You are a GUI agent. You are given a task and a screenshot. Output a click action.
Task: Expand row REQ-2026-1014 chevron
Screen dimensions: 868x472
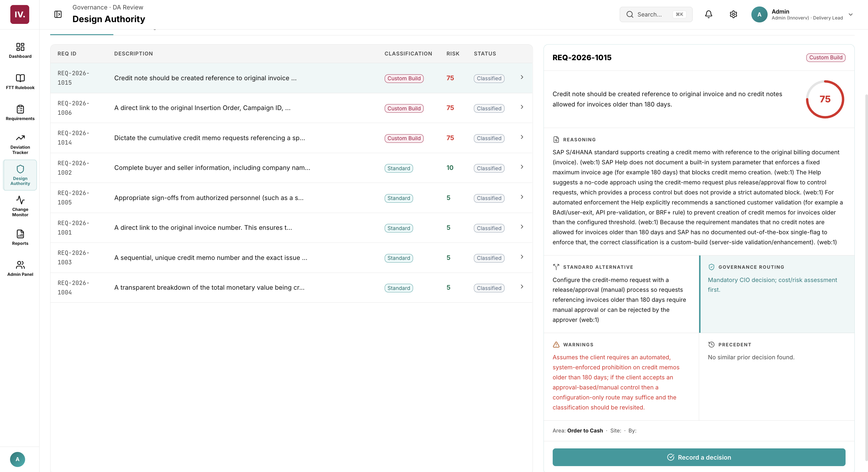click(x=522, y=137)
